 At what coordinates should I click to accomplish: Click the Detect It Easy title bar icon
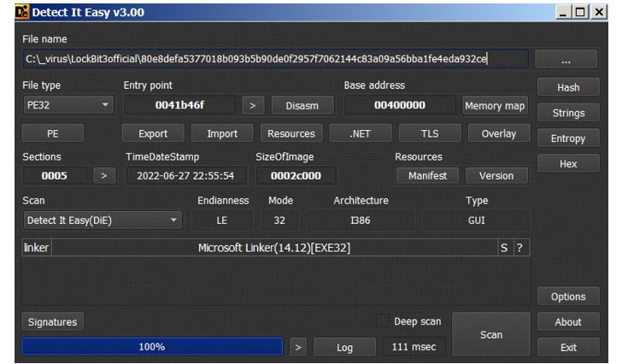click(22, 12)
